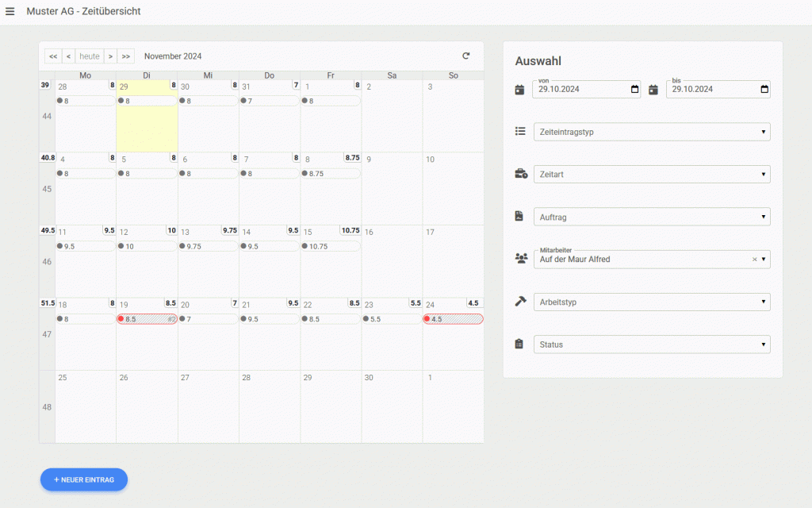Open the hamburger menu

click(10, 11)
